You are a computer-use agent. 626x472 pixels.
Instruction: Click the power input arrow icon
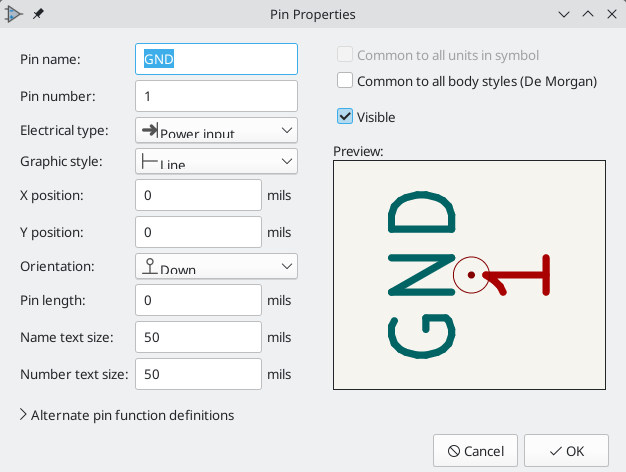coord(150,130)
